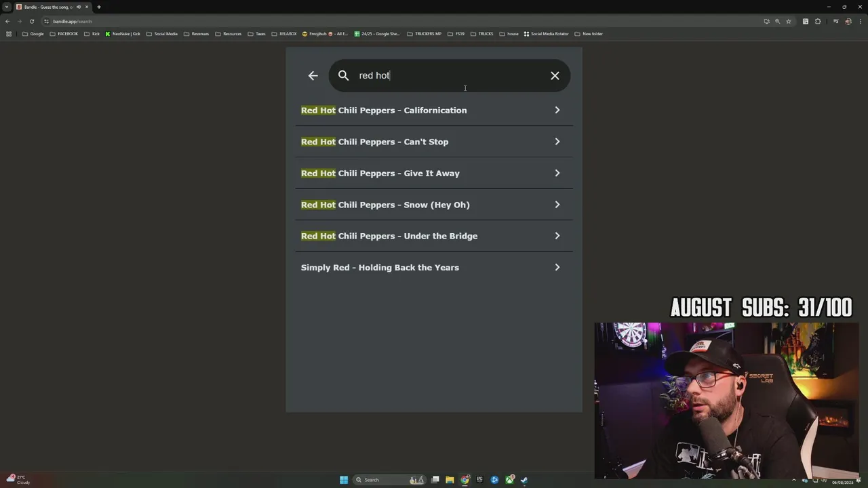Image resolution: width=868 pixels, height=488 pixels.
Task: View site information next to the address bar
Action: pos(46,21)
